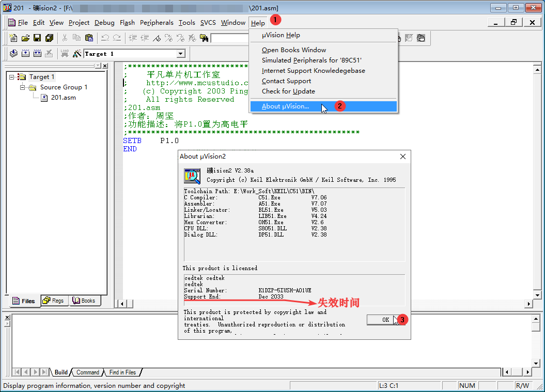Choose Simulated Peripherals for '89C51'

pos(323,60)
